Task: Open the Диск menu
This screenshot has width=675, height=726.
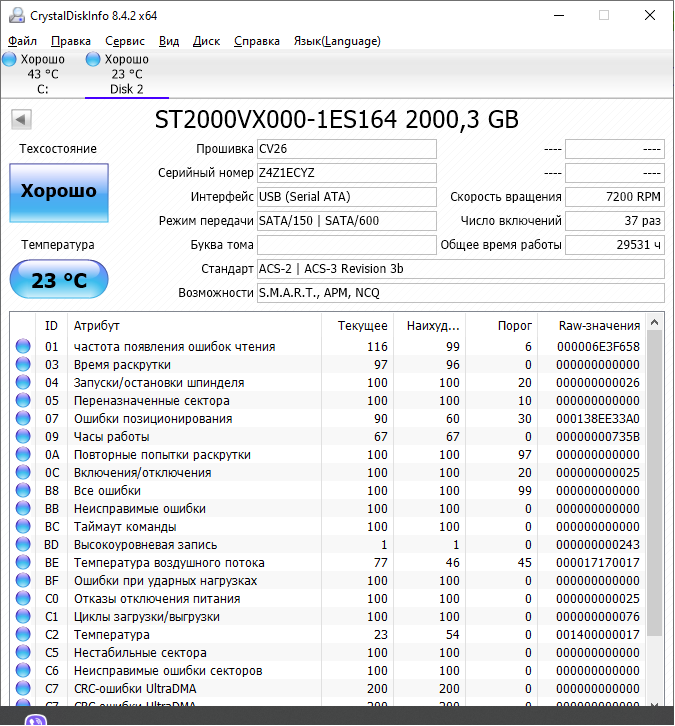Action: 206,41
